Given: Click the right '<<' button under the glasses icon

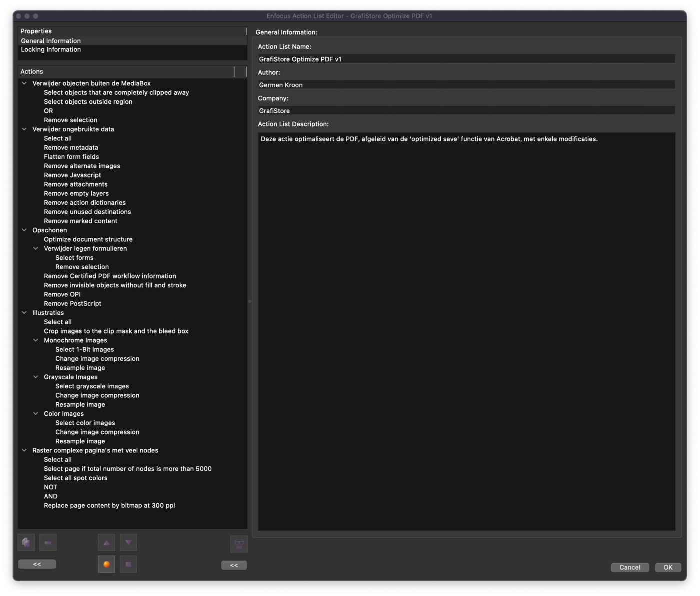Looking at the screenshot, I should pos(234,565).
